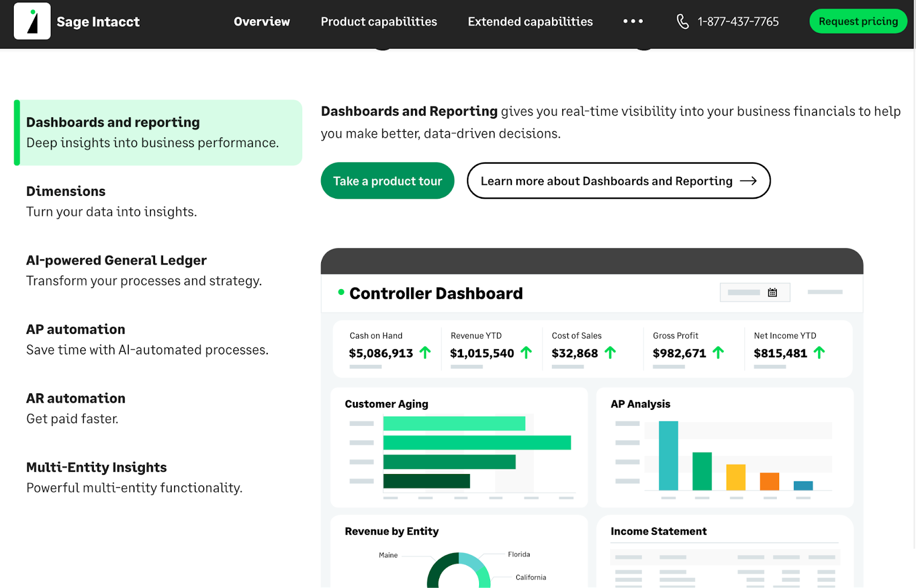The image size is (916, 588).
Task: Click the phone handset icon
Action: (x=682, y=22)
